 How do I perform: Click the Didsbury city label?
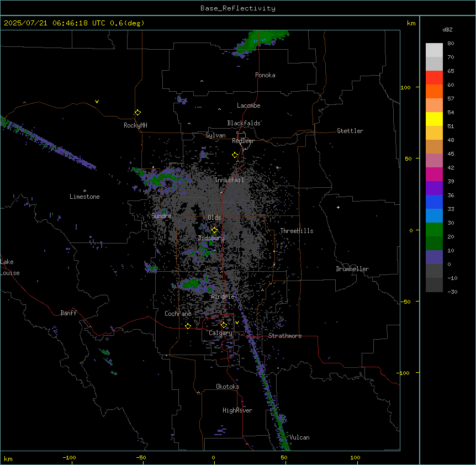click(x=211, y=238)
